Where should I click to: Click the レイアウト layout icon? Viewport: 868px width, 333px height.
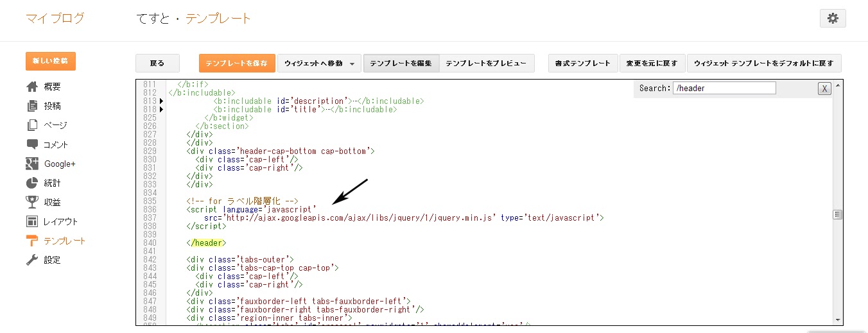[x=32, y=221]
